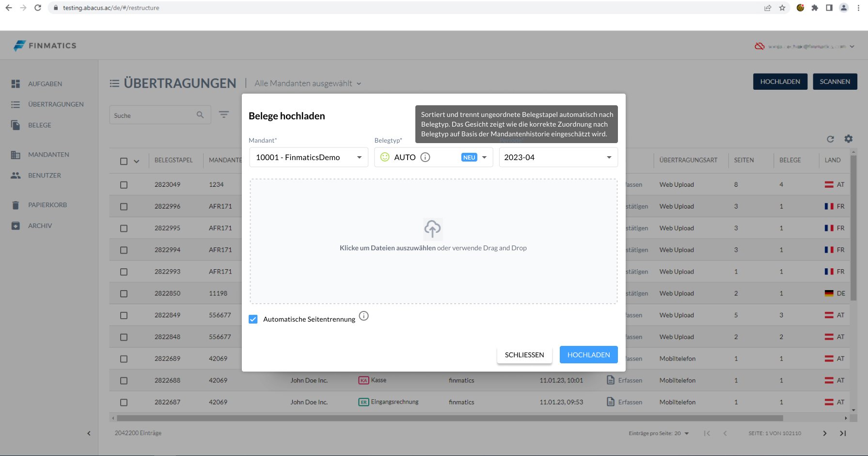This screenshot has height=456, width=868.
Task: Open the user account dropdown chevron
Action: point(852,47)
